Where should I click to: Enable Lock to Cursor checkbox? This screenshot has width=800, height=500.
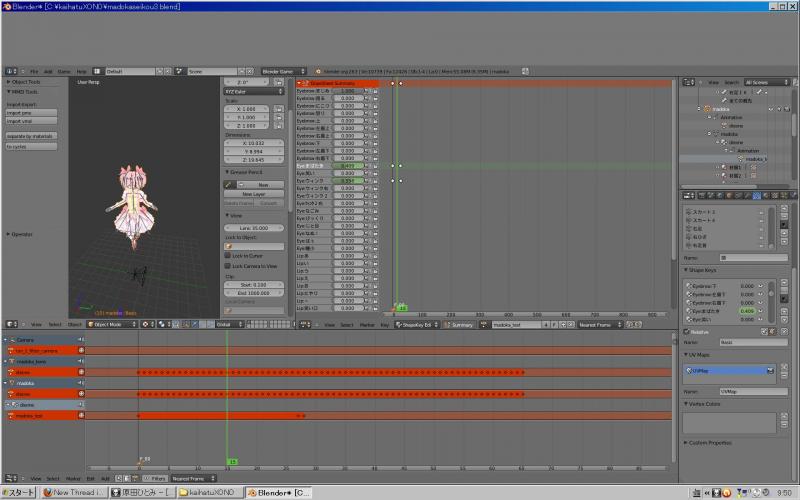228,256
